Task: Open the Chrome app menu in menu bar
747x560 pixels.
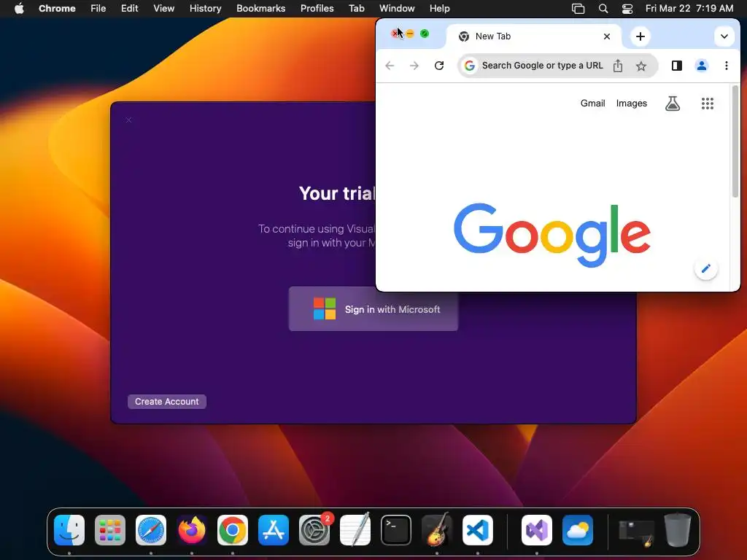Action: click(57, 8)
